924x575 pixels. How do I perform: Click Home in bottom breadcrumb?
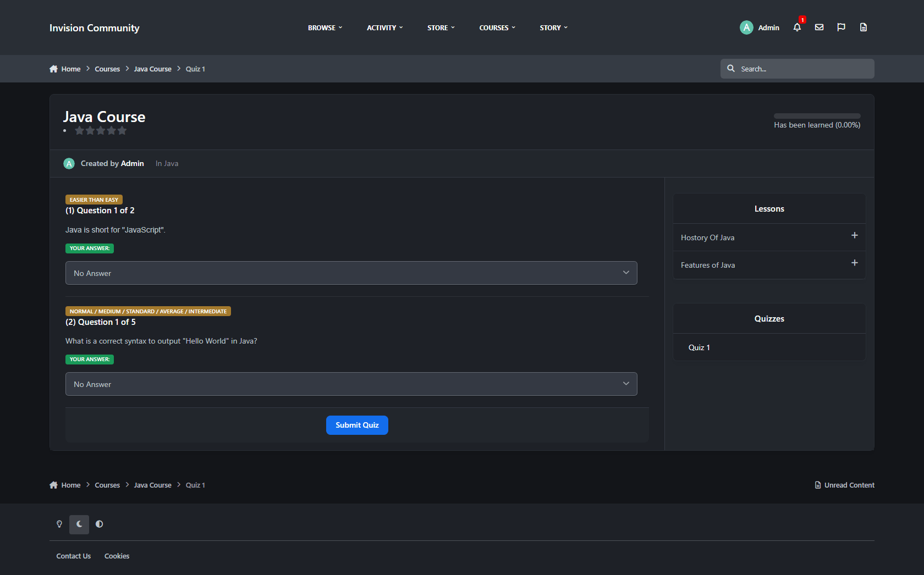coord(71,485)
